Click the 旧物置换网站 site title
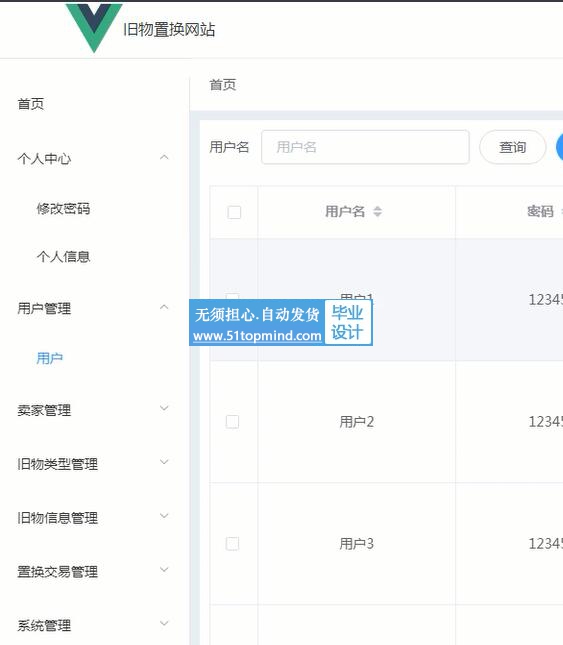The width and height of the screenshot is (563, 645). (x=169, y=30)
